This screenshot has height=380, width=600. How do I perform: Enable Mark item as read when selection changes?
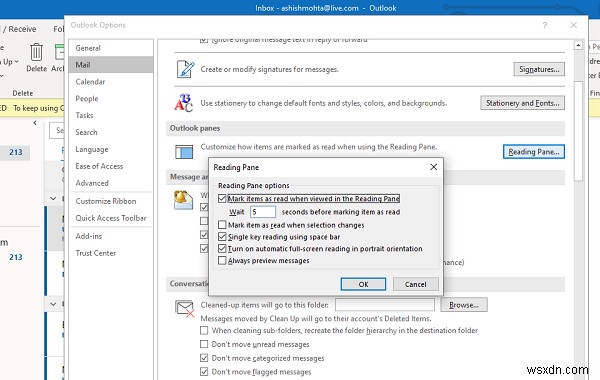(x=222, y=224)
